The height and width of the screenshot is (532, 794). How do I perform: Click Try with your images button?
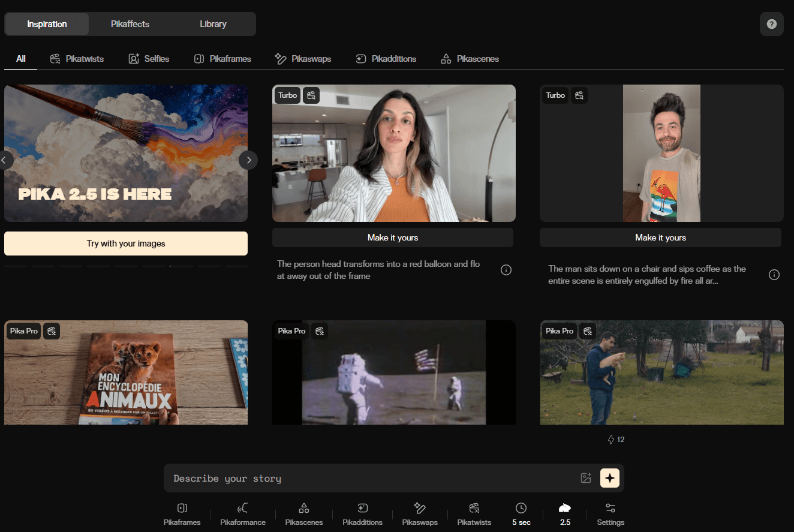[126, 244]
